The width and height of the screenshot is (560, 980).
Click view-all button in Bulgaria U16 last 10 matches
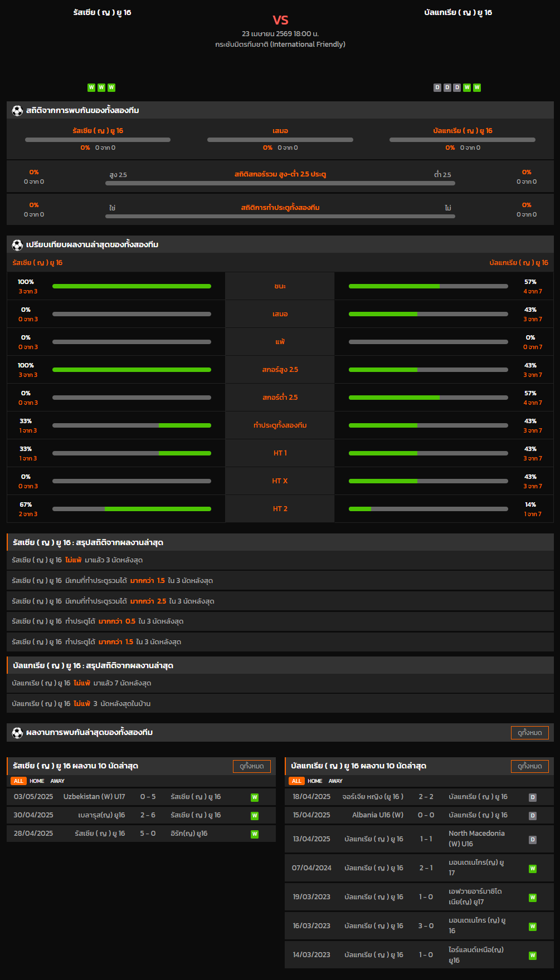tap(529, 766)
